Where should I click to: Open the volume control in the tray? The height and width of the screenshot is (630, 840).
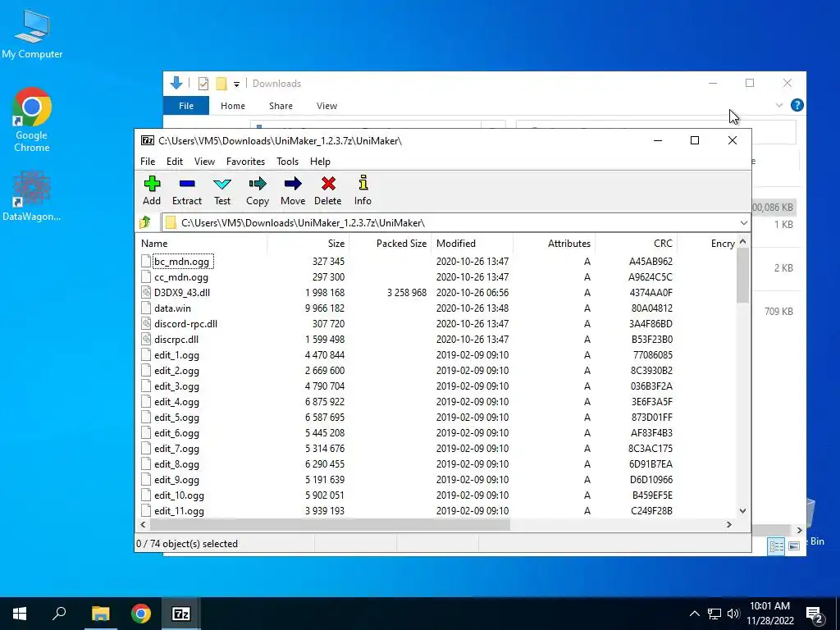733,614
